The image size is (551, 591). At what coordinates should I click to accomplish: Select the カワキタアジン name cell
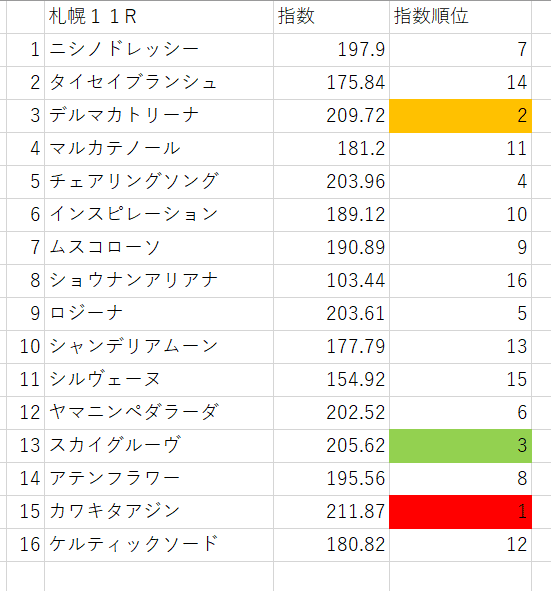(159, 512)
